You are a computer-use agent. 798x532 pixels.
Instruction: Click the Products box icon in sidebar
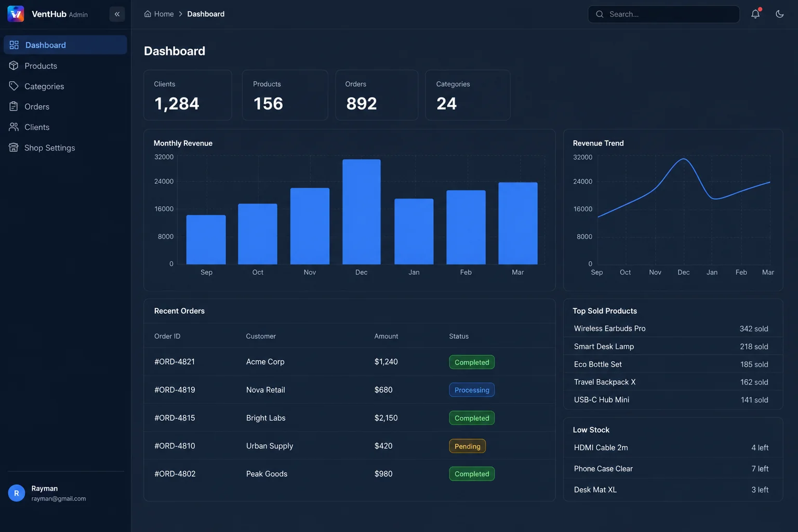click(14, 65)
